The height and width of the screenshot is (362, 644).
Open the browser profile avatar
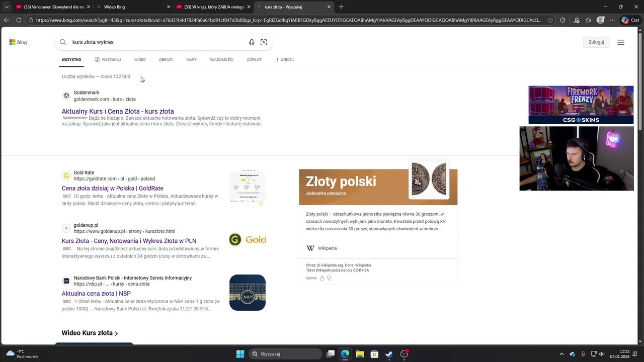tap(600, 20)
